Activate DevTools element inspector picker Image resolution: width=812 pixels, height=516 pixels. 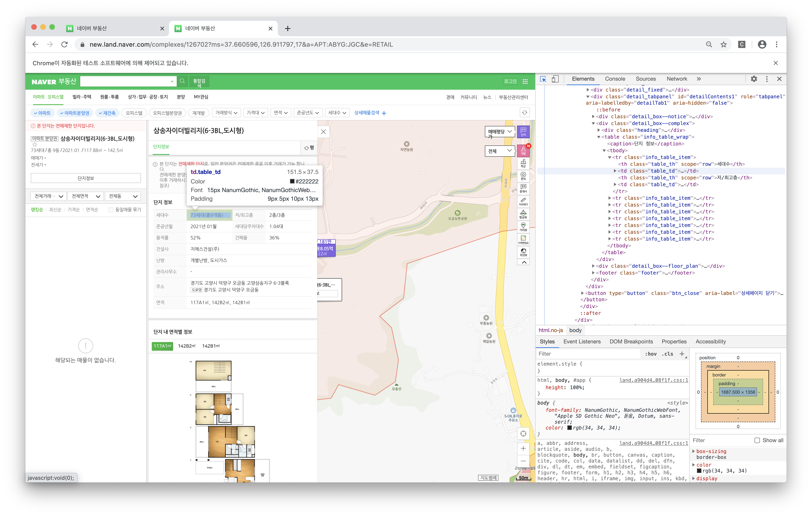click(543, 79)
